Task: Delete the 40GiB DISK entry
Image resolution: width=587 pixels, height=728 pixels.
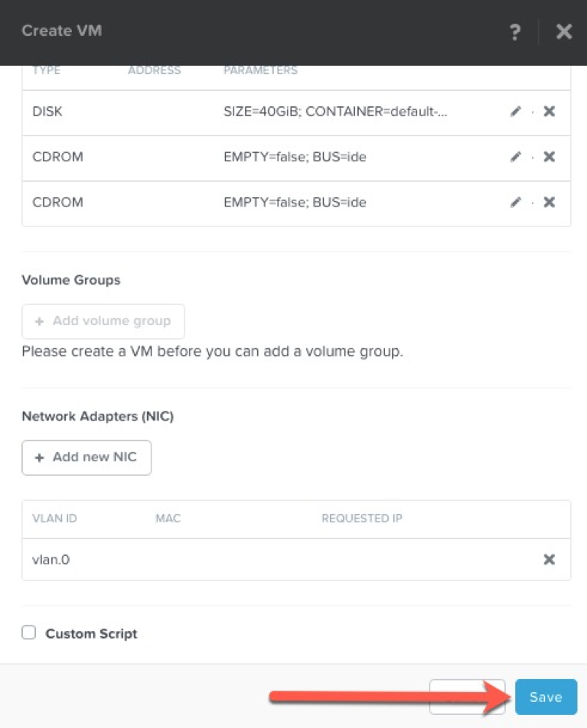Action: coord(549,112)
